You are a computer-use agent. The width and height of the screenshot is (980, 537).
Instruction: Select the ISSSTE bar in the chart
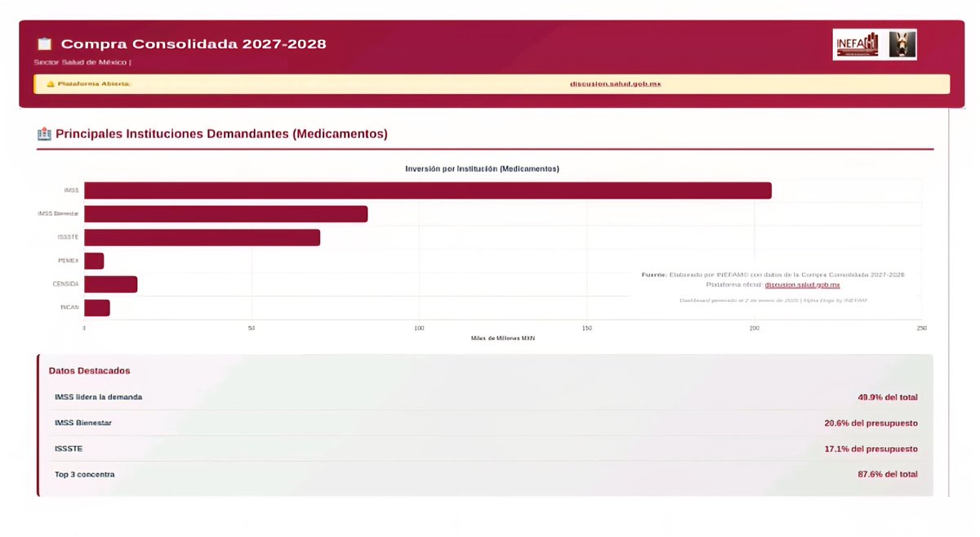coord(202,238)
